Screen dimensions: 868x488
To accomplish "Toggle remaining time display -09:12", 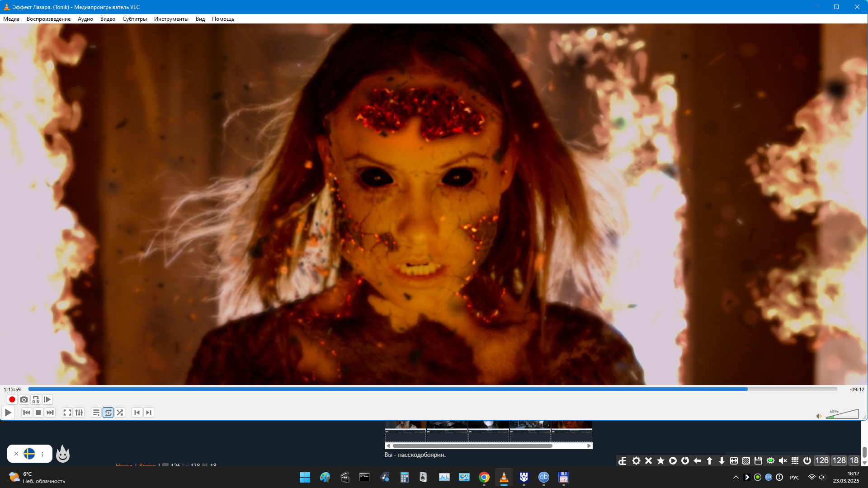I will 857,389.
